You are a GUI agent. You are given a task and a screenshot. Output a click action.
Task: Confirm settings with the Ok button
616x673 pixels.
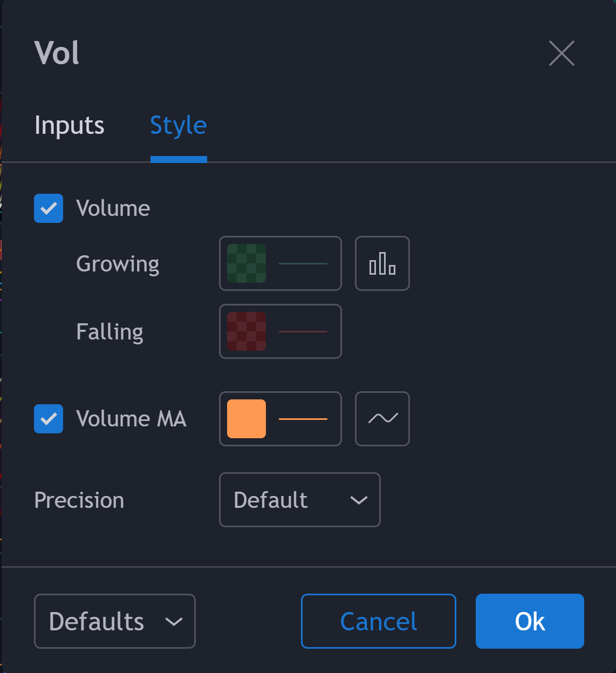coord(530,621)
